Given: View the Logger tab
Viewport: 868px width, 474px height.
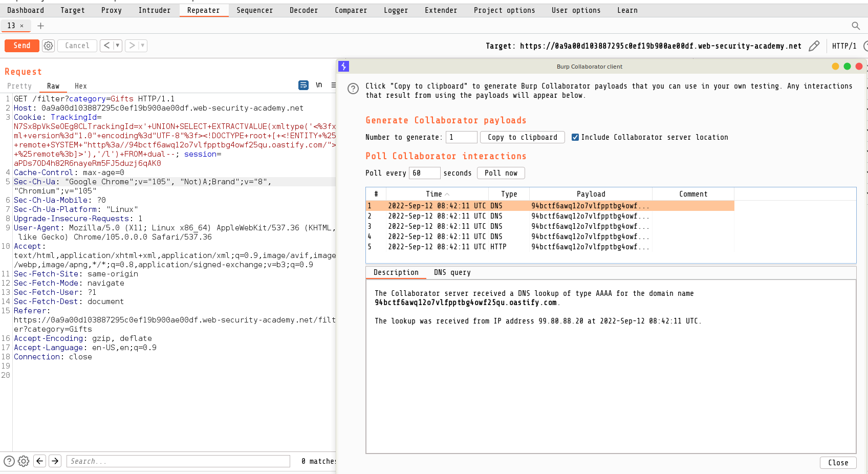Looking at the screenshot, I should [x=396, y=10].
